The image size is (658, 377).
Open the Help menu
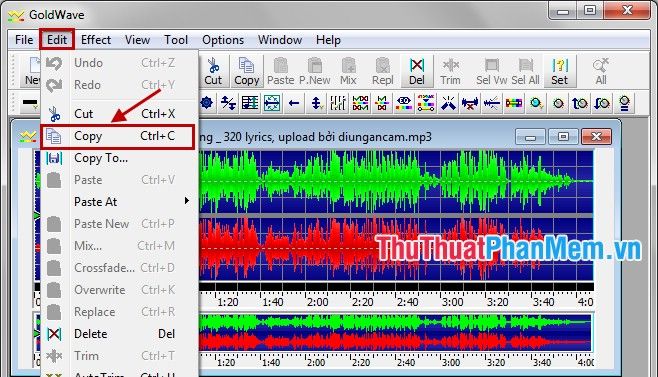pos(328,40)
